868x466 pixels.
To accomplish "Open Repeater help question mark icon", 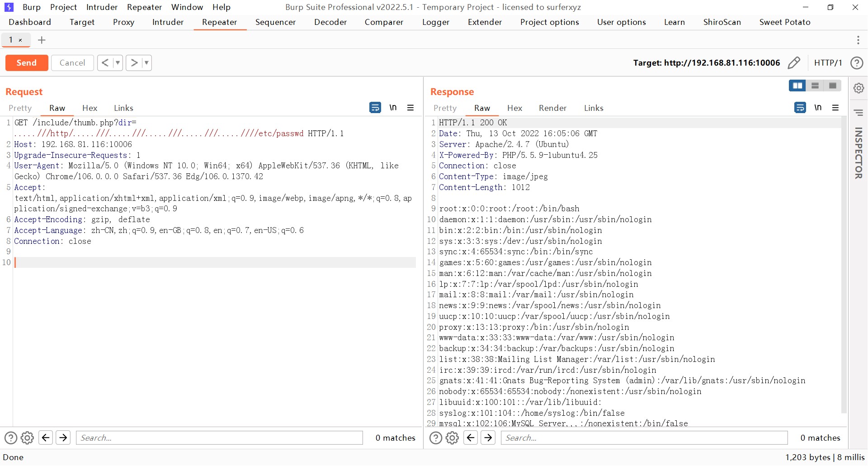I will coord(857,63).
